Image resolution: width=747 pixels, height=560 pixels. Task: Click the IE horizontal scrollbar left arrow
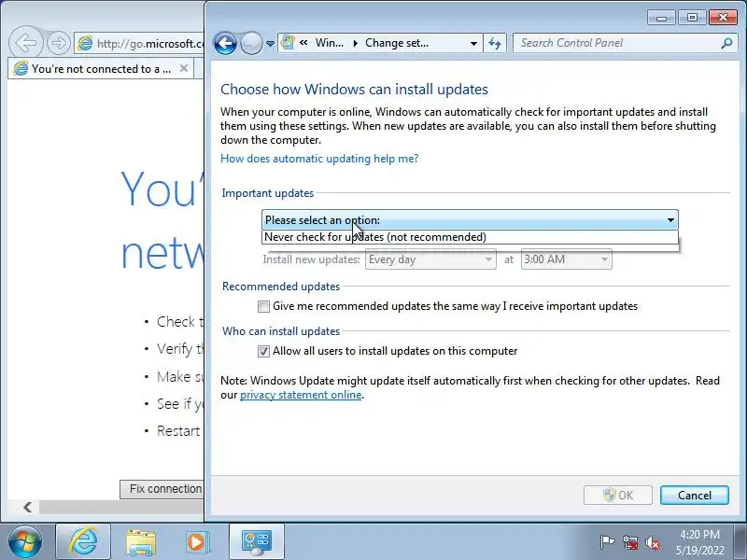pos(28,507)
